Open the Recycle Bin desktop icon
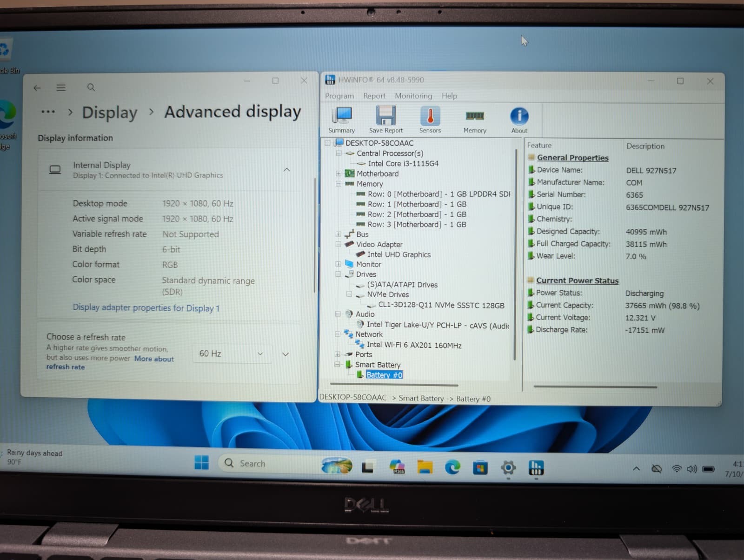The width and height of the screenshot is (744, 560). tap(7, 56)
